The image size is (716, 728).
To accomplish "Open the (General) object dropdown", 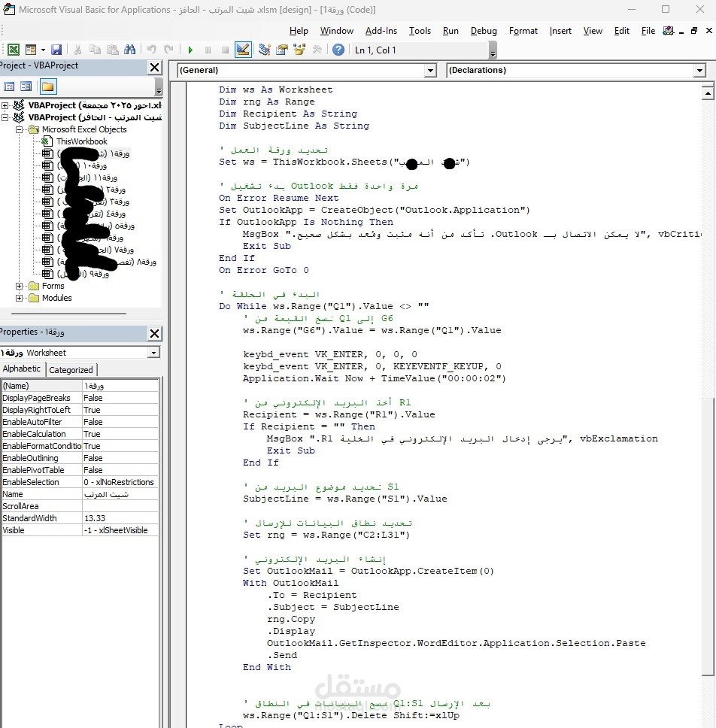I will 430,71.
